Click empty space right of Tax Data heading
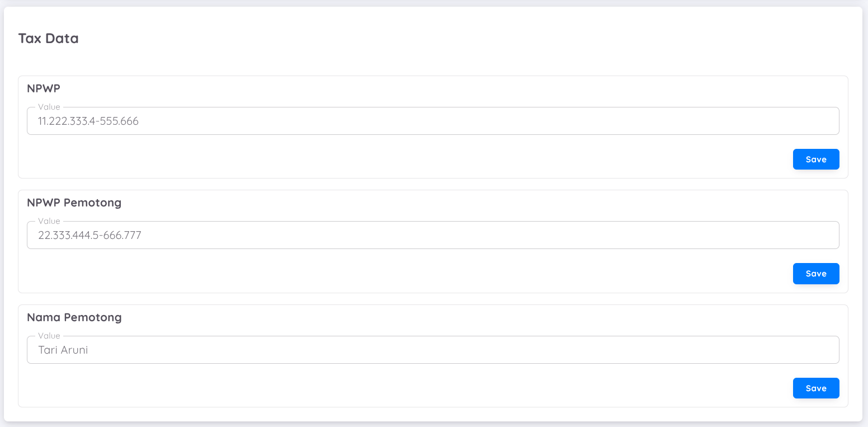The height and width of the screenshot is (427, 868). click(x=447, y=39)
